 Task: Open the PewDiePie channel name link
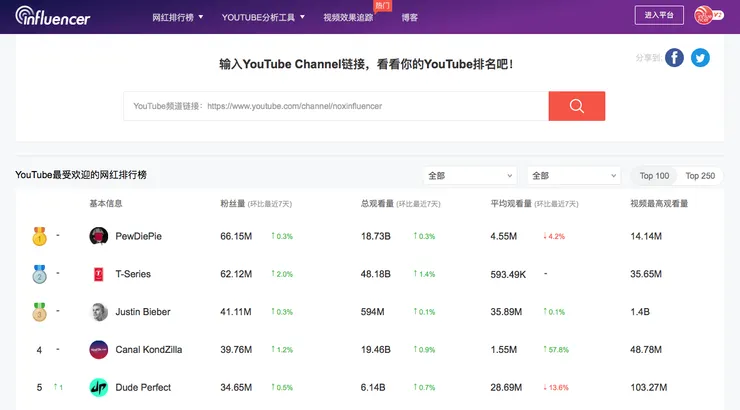point(138,236)
